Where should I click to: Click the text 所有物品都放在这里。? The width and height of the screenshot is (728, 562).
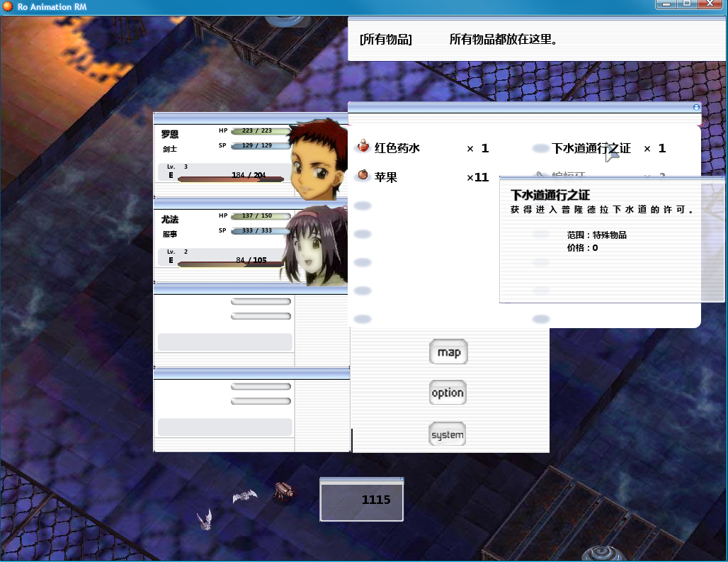pos(504,40)
